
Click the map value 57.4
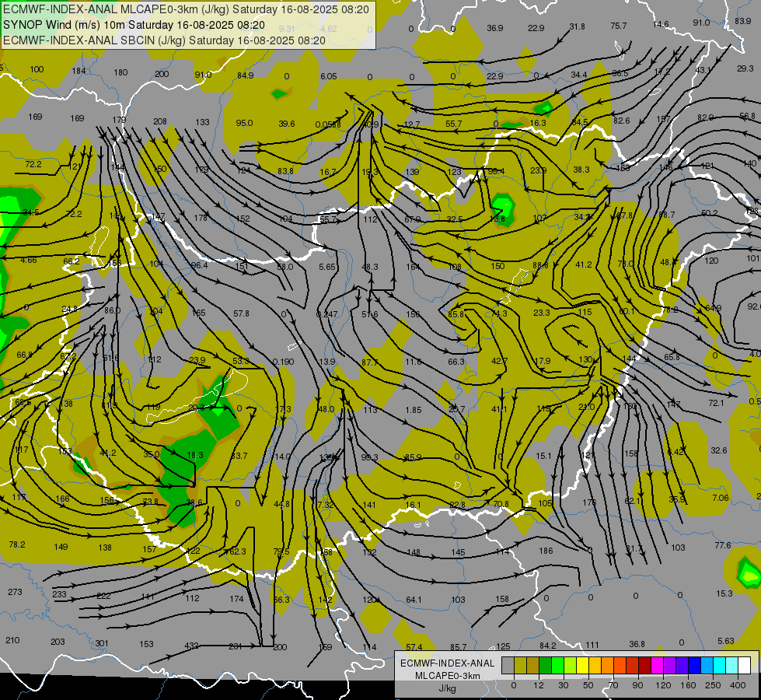[414, 647]
